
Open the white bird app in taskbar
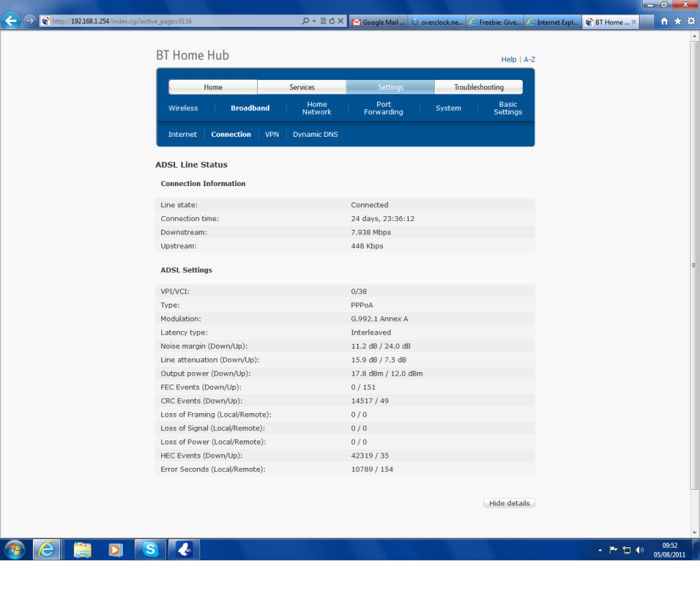coord(185,549)
